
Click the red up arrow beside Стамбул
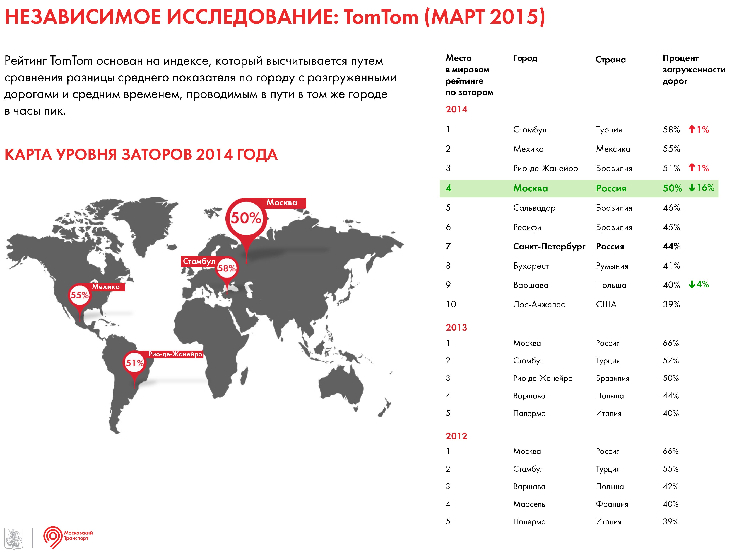click(692, 129)
